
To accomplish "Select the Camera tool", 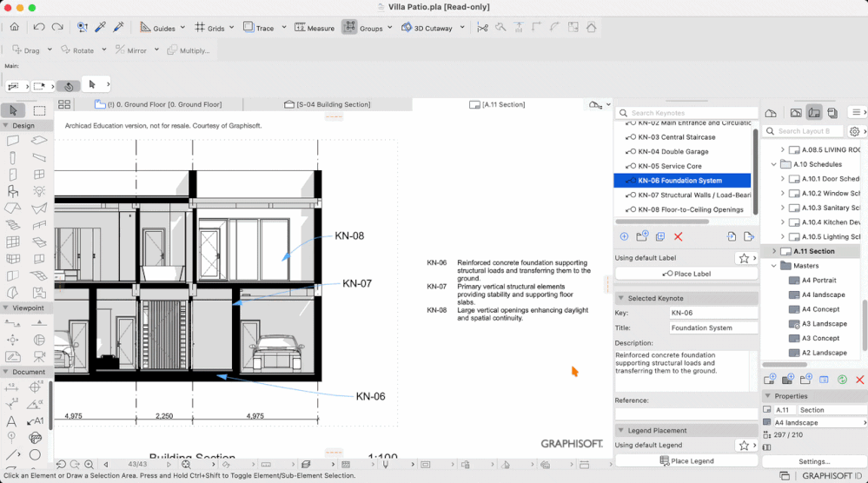I will click(x=39, y=357).
